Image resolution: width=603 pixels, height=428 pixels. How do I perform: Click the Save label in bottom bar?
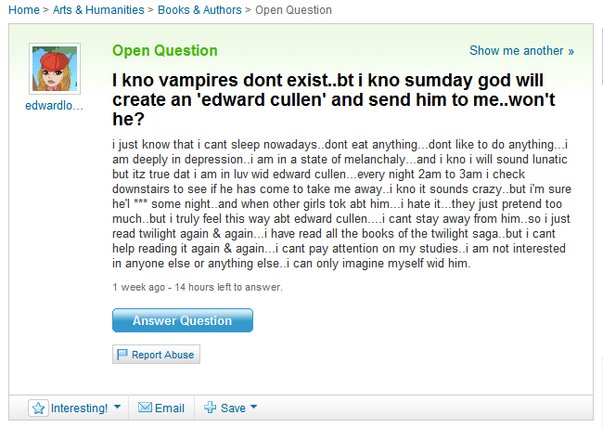point(233,408)
